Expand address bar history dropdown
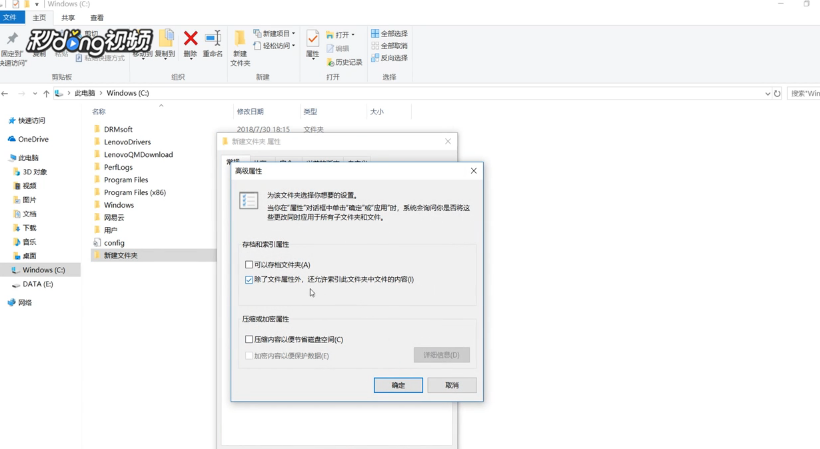 [767, 94]
